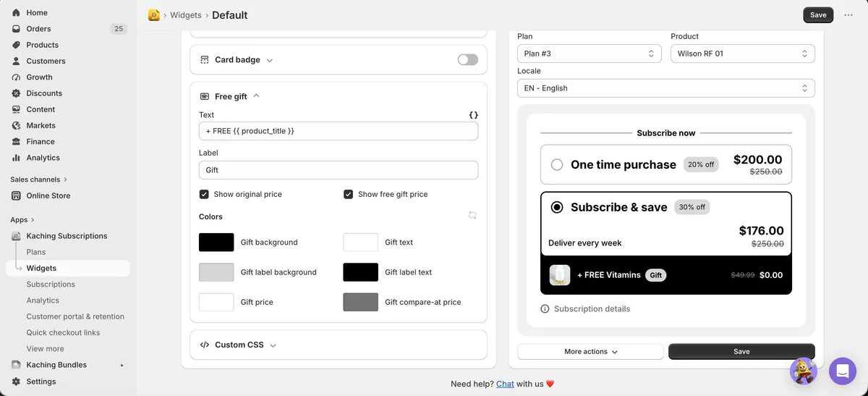
Task: Pick the Gift label background swatch
Action: pos(216,272)
